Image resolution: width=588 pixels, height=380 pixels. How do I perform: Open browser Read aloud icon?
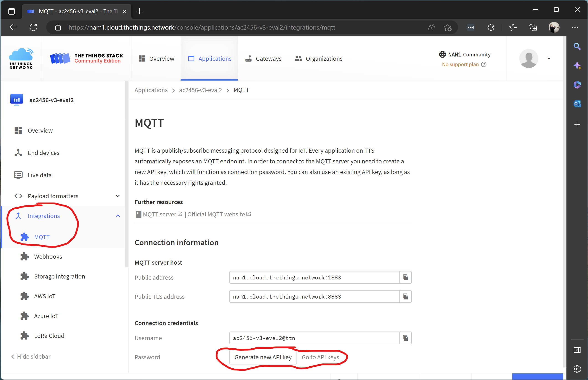[x=431, y=27]
